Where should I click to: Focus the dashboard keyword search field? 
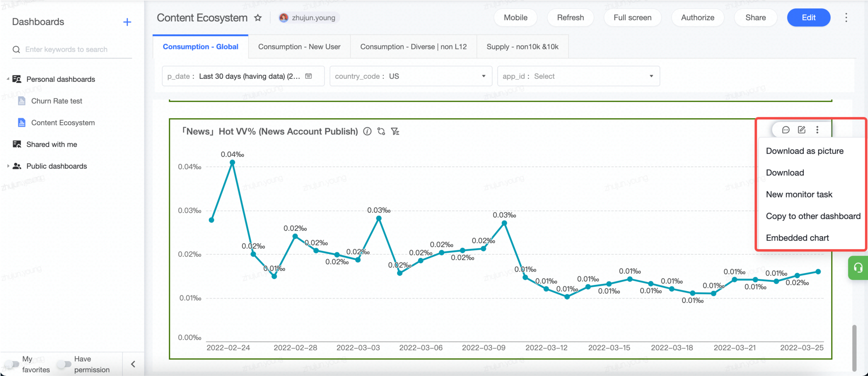(x=72, y=50)
